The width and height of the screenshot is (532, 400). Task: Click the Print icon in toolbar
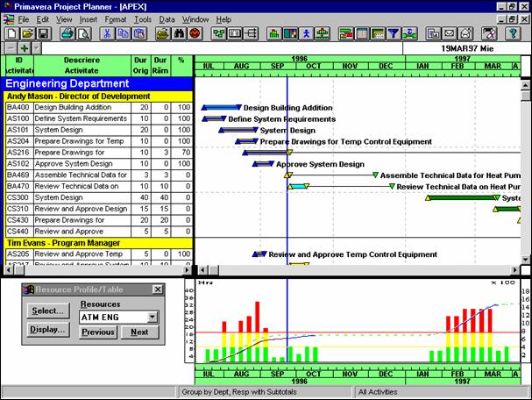[x=67, y=33]
